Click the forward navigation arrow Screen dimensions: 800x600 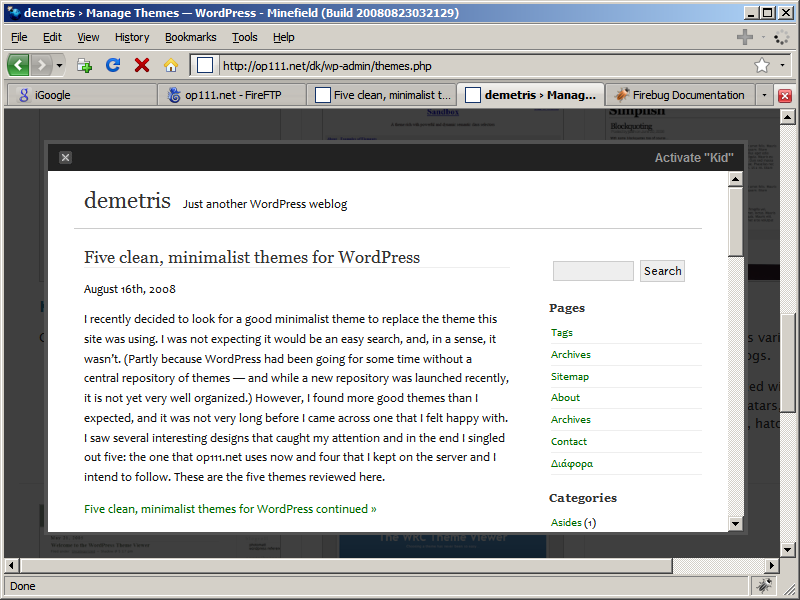pyautogui.click(x=41, y=65)
